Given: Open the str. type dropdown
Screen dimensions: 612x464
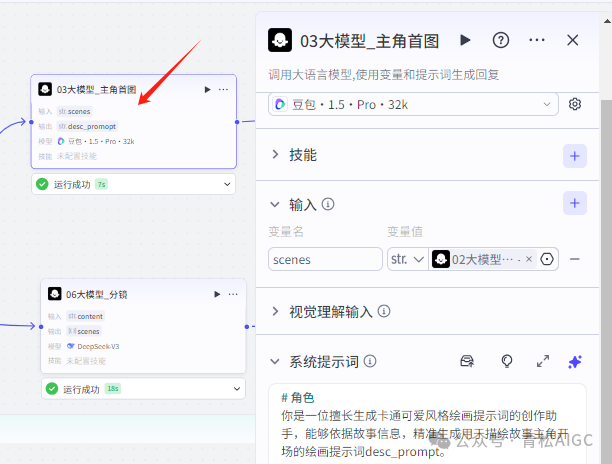Looking at the screenshot, I should (407, 259).
